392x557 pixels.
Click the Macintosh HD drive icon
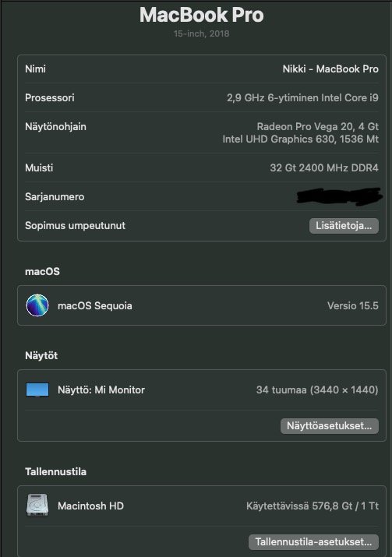pyautogui.click(x=37, y=505)
